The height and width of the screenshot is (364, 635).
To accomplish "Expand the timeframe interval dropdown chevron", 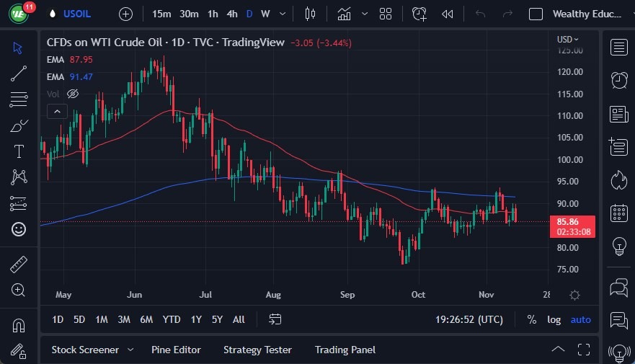I will coord(282,14).
